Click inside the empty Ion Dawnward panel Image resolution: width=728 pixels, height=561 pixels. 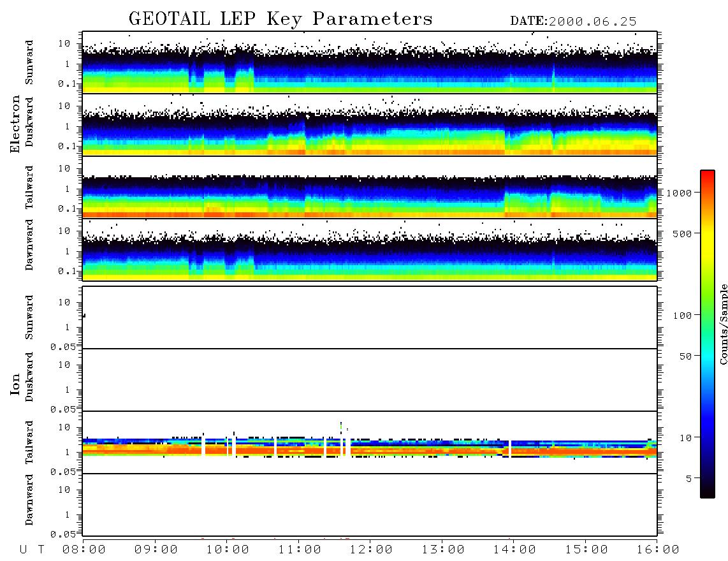[x=370, y=505]
